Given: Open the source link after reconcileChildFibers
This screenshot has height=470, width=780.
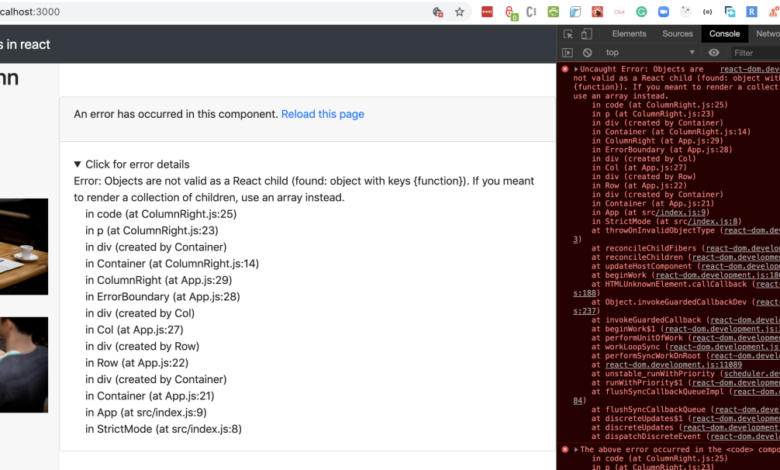Looking at the screenshot, I should coord(743,248).
